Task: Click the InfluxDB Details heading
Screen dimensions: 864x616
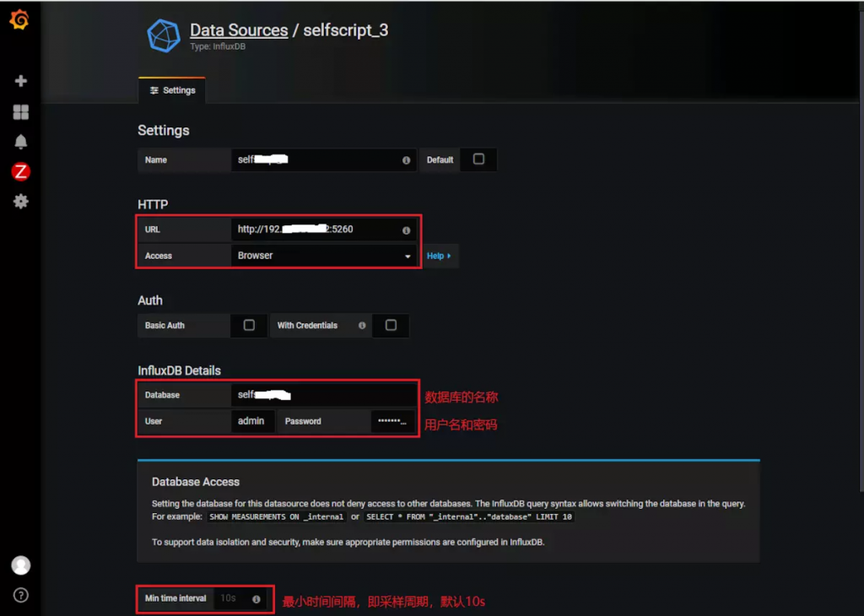Action: coord(179,370)
